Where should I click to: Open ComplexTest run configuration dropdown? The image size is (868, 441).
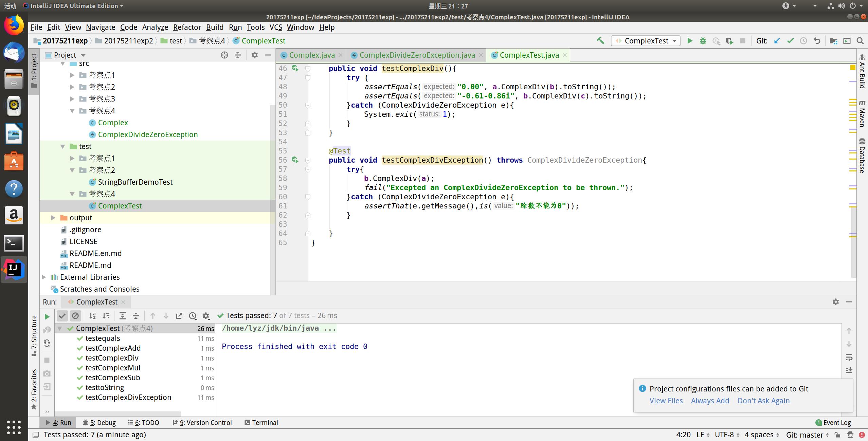click(646, 41)
